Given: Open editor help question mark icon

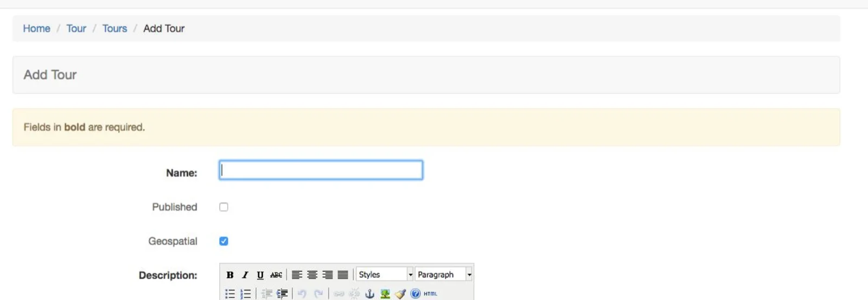Looking at the screenshot, I should (416, 293).
